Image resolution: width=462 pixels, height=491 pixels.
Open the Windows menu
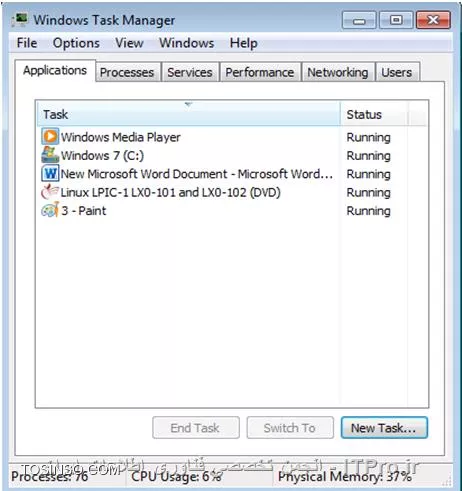click(186, 43)
